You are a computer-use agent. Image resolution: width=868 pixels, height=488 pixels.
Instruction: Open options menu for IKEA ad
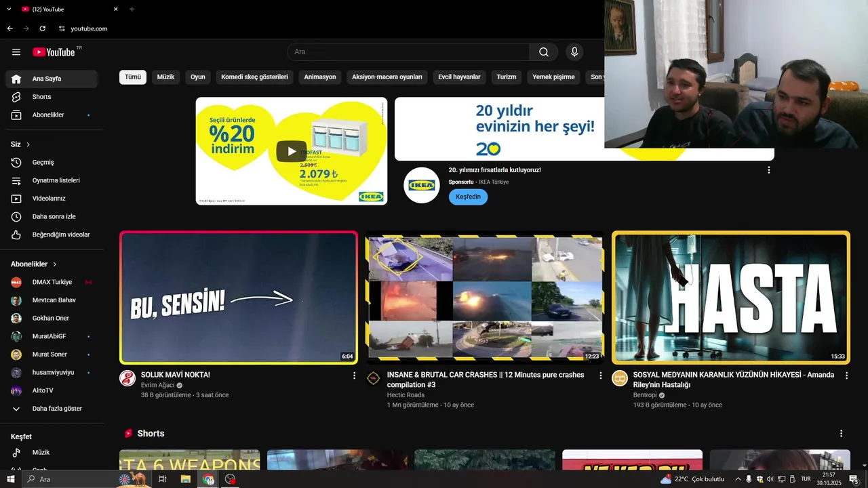click(768, 170)
